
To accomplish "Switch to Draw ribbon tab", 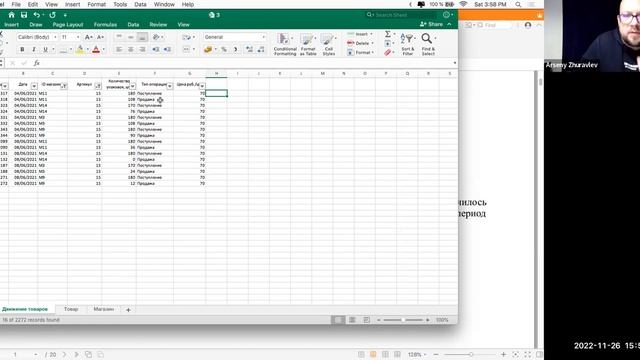I will tap(36, 24).
